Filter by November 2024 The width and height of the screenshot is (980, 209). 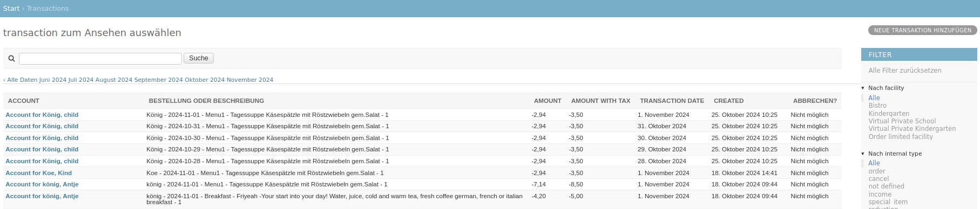(x=250, y=80)
